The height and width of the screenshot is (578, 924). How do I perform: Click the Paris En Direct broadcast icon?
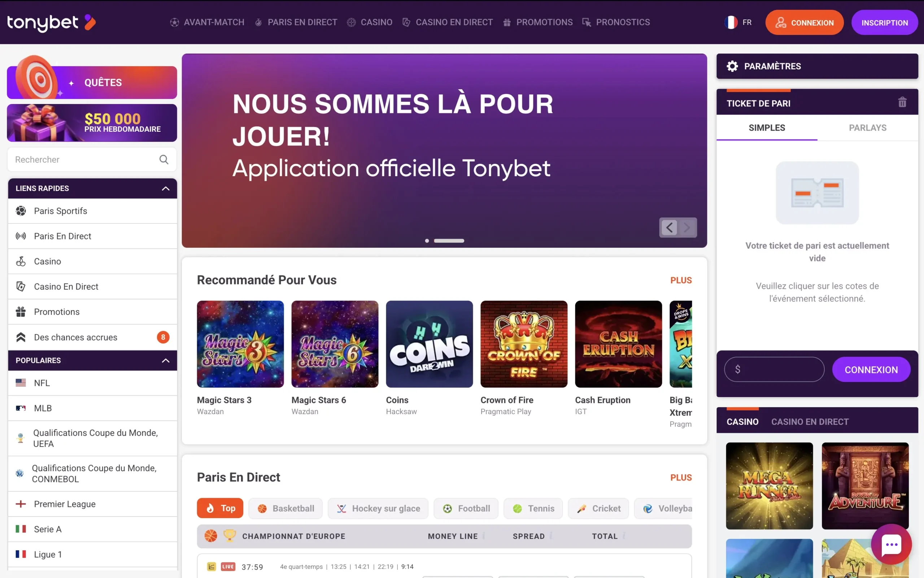[21, 236]
